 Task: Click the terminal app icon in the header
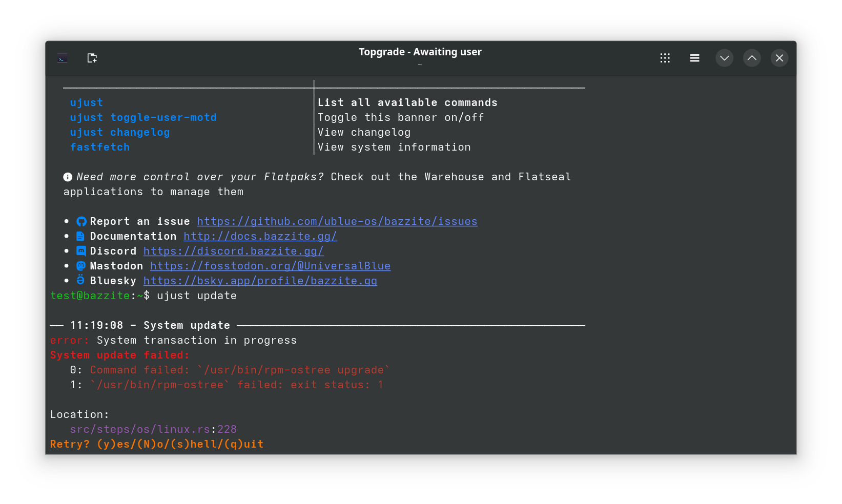point(62,58)
